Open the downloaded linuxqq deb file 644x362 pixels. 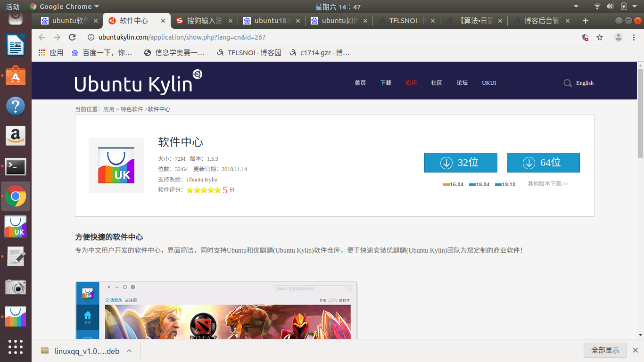[x=80, y=351]
